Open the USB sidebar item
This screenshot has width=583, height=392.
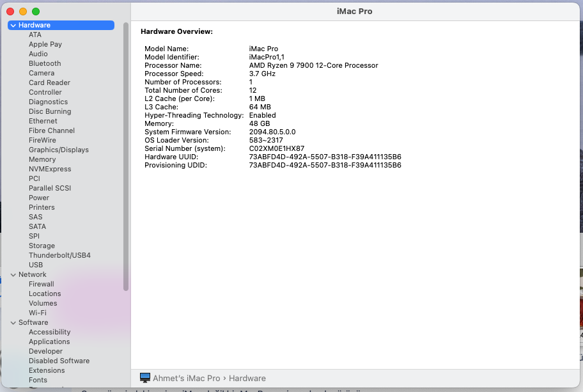coord(36,265)
